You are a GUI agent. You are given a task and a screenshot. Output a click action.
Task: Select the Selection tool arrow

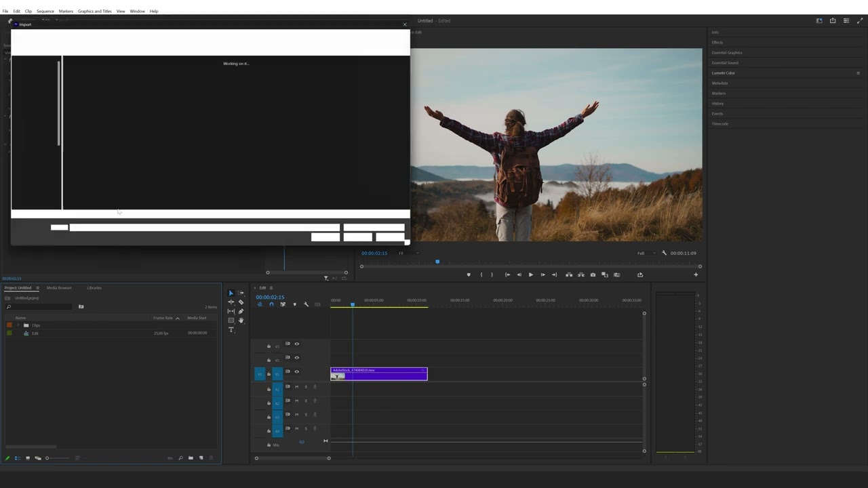[231, 293]
